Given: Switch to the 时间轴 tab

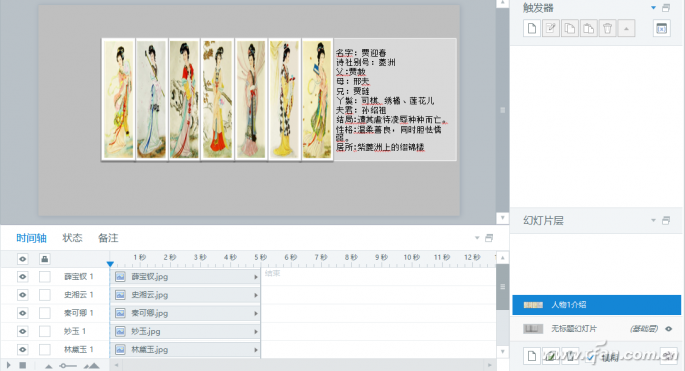Looking at the screenshot, I should pyautogui.click(x=31, y=238).
